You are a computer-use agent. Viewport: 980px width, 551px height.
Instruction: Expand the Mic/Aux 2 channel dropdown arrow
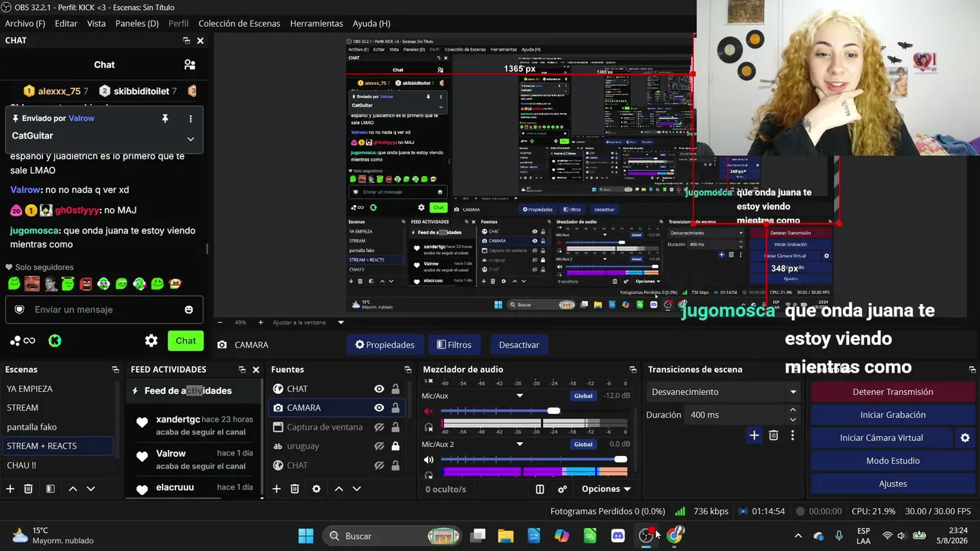click(520, 445)
